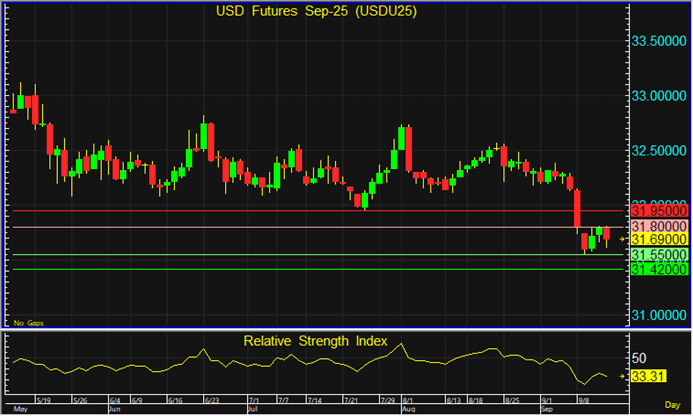This screenshot has height=416, width=693.
Task: Click the 50 level on RSI axis
Action: (x=641, y=358)
